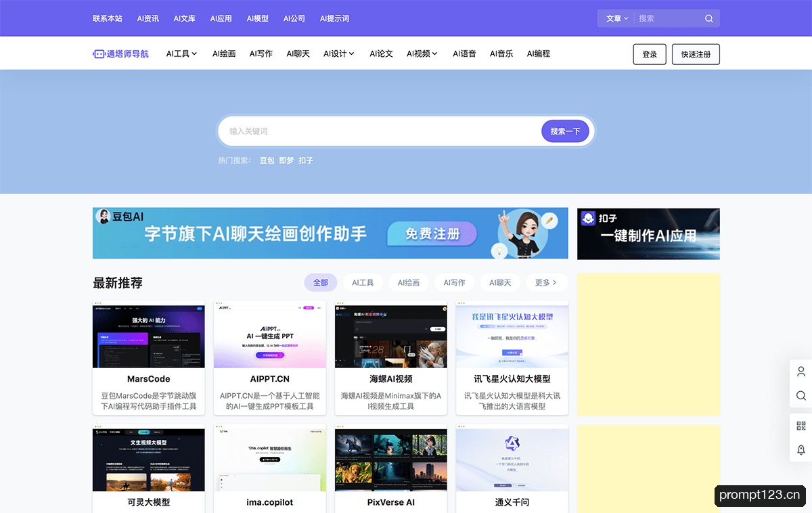
Task: Open the MarsCode card thumbnail
Action: (x=149, y=335)
